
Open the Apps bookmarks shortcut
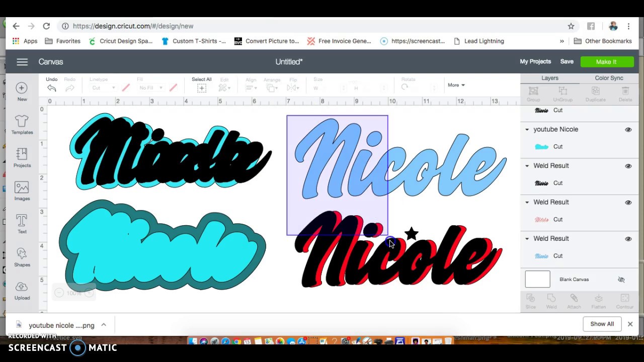[25, 41]
